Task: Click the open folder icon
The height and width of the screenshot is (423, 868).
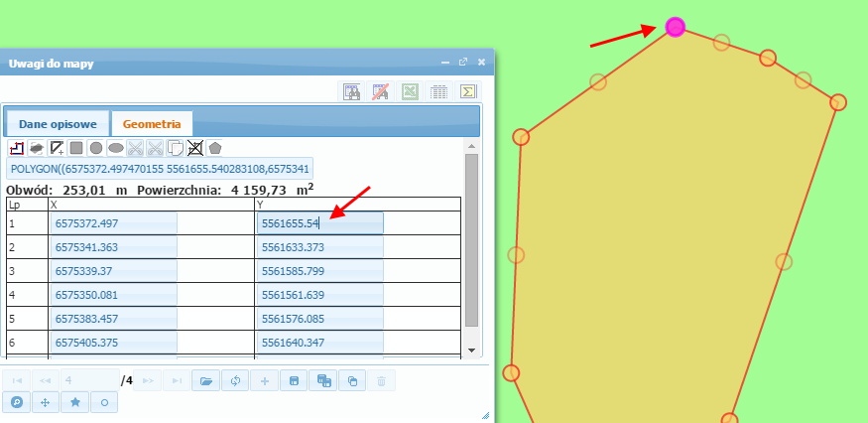Action: point(206,381)
